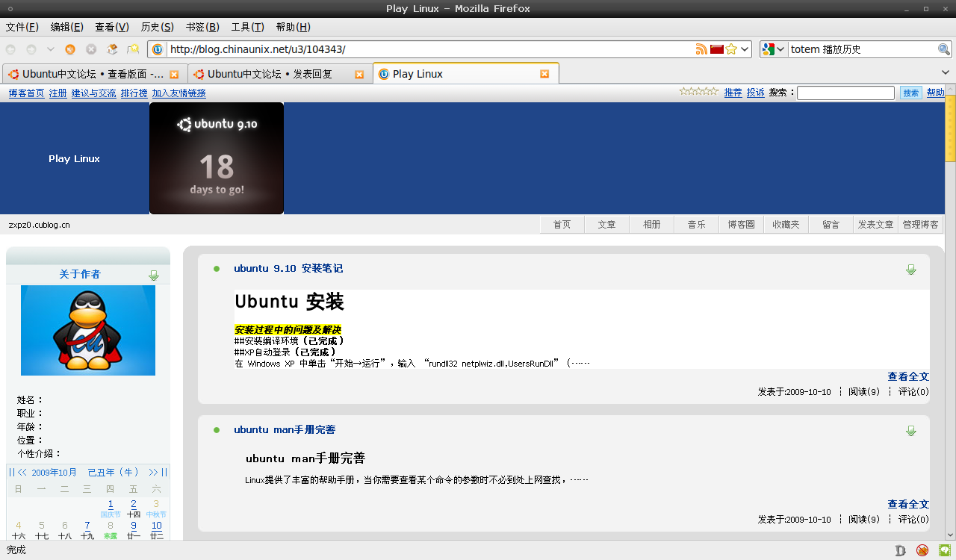Click the author's penguin avatar image

[x=88, y=330]
